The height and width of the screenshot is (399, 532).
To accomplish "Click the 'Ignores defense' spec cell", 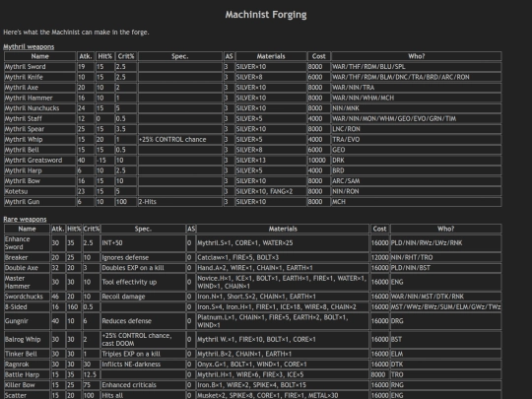I will coord(143,257).
